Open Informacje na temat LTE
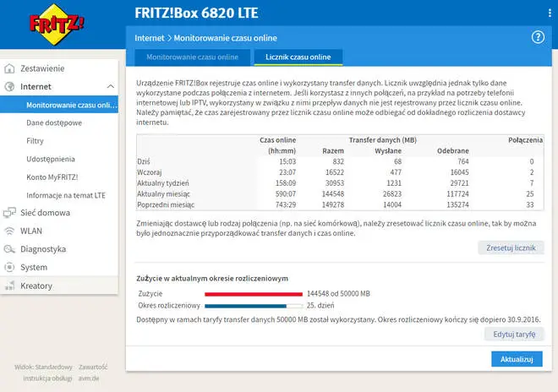Screen dimensions: 558x392 click(66, 195)
